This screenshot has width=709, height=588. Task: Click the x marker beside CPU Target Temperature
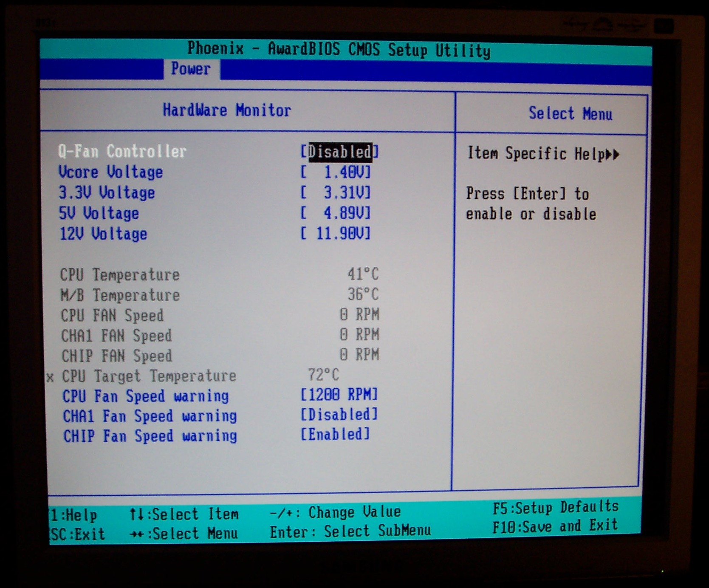[50, 377]
